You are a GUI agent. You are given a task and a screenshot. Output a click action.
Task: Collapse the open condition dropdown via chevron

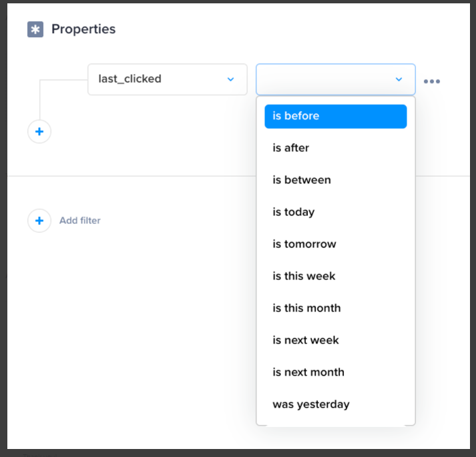(399, 79)
